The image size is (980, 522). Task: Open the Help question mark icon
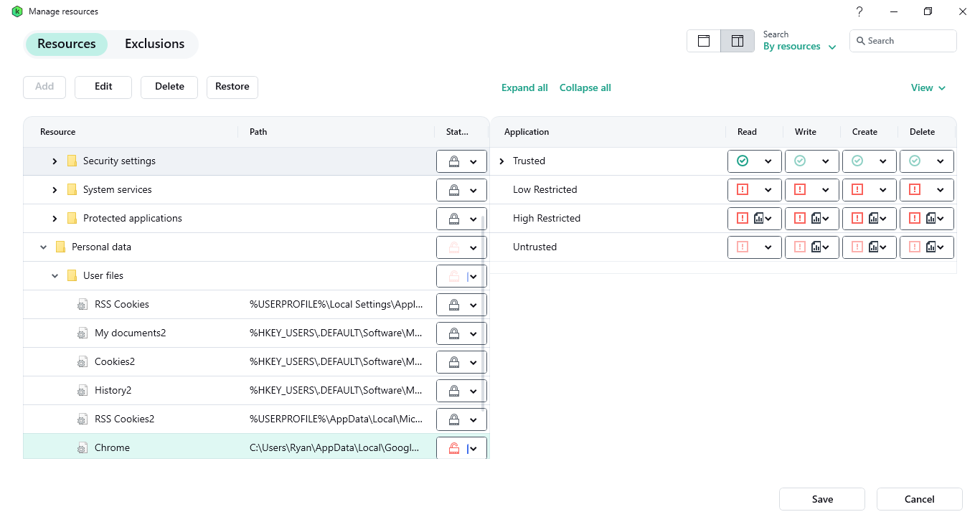(859, 11)
